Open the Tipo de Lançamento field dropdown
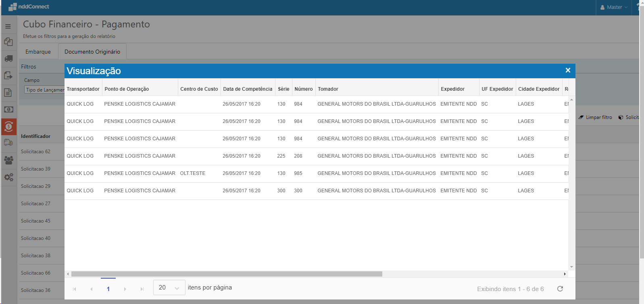 click(x=44, y=90)
